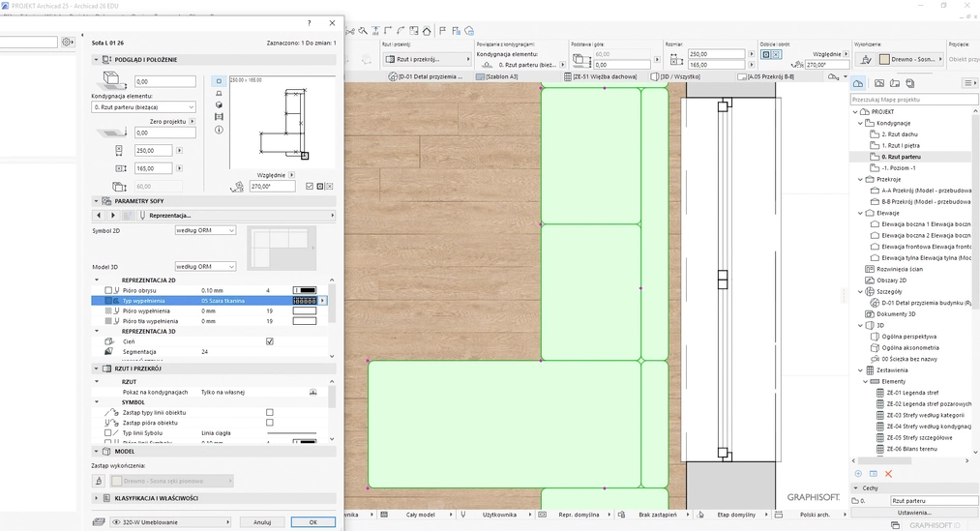Expand KLASYFIKACJA I WŁAŚCIWOŚCI section
This screenshot has height=531, width=980.
(96, 498)
